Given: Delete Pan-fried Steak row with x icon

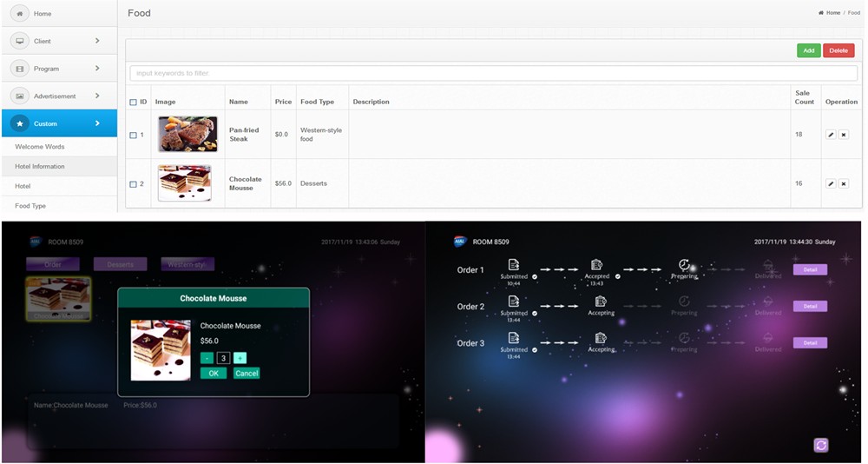Looking at the screenshot, I should (x=843, y=135).
